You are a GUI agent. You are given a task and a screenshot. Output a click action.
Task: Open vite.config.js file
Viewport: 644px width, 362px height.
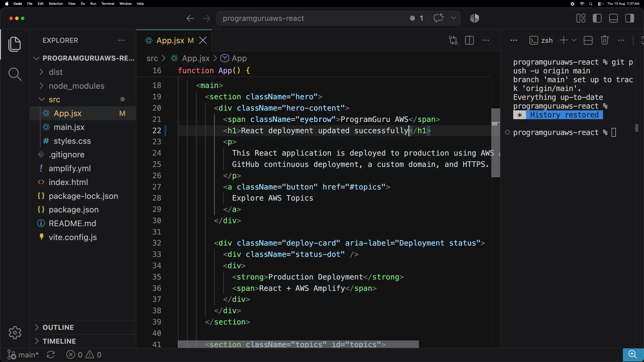tap(83, 237)
